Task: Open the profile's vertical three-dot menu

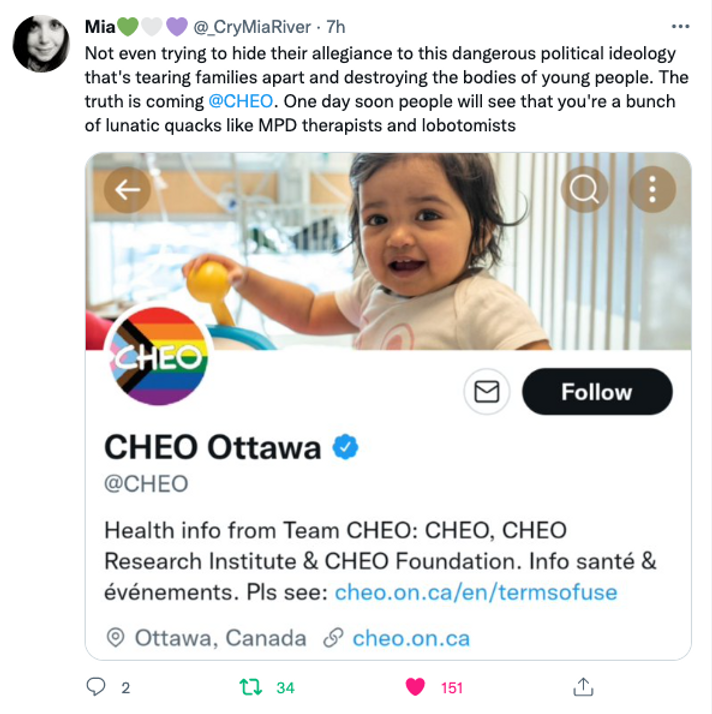Action: pyautogui.click(x=651, y=190)
